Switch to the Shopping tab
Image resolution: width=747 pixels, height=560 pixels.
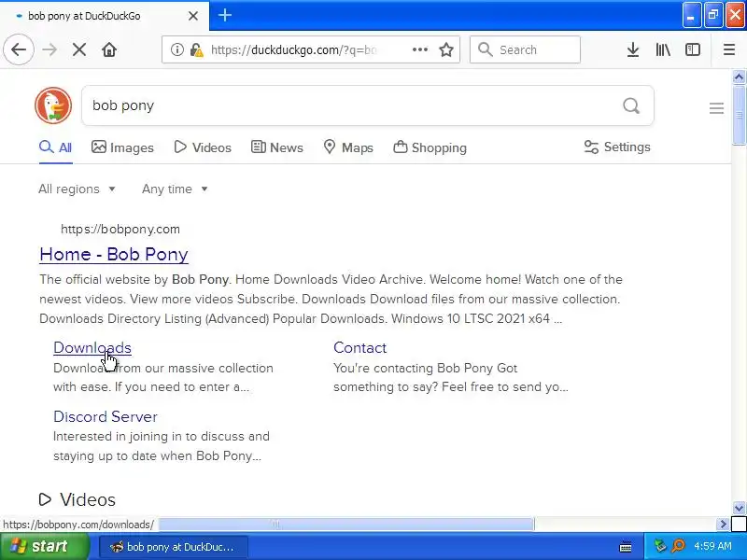[430, 147]
